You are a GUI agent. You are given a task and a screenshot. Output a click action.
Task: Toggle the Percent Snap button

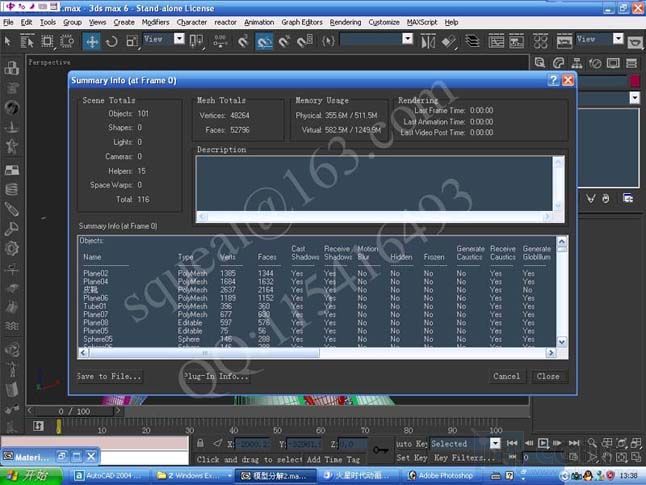tap(284, 41)
